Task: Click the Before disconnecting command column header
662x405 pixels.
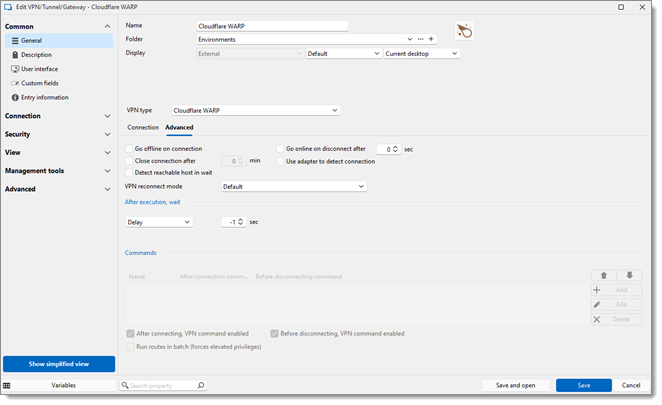Action: [299, 277]
